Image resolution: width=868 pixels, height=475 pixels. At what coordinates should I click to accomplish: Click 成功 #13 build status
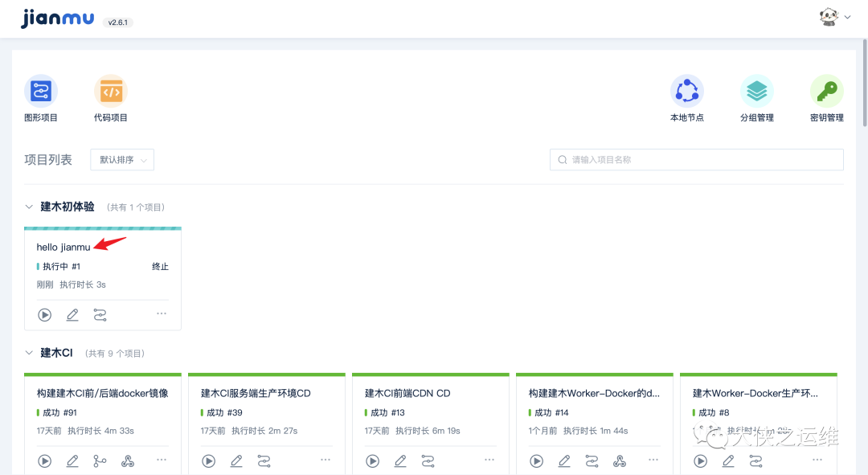coord(385,412)
